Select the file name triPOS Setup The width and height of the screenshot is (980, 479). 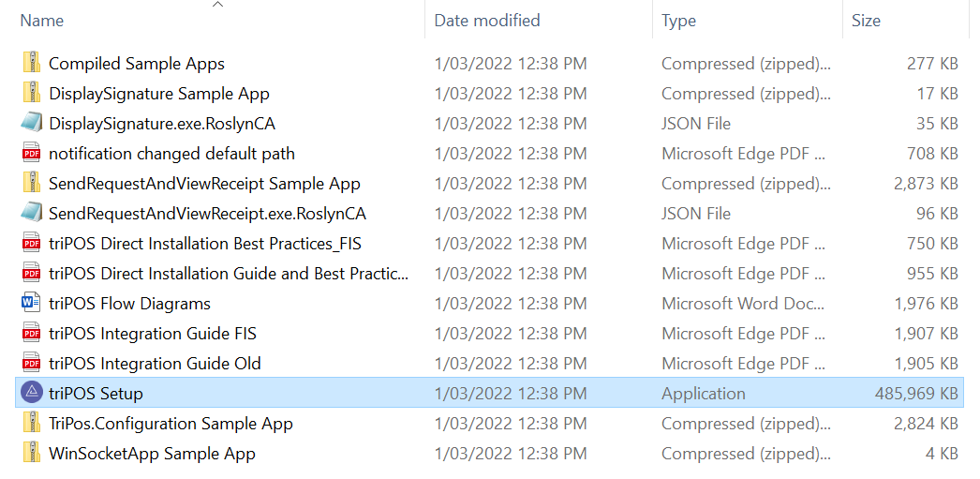click(x=96, y=394)
